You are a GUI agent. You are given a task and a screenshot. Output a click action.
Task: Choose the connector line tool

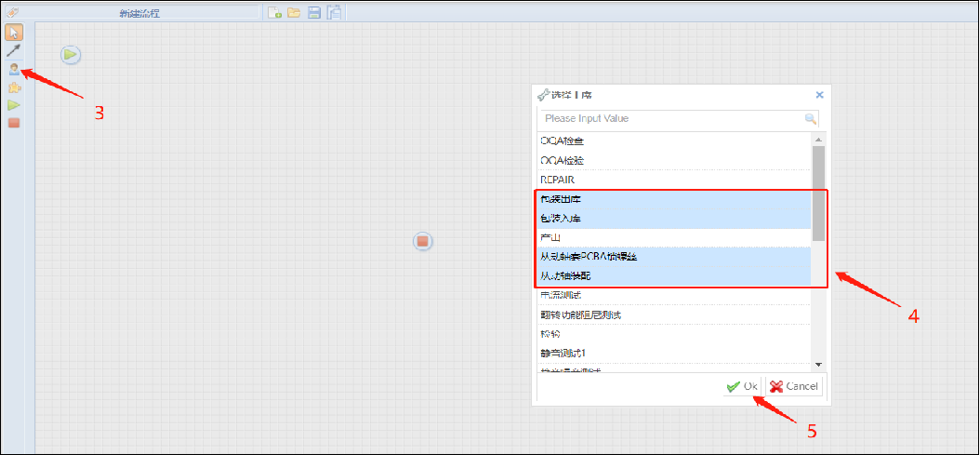(14, 50)
